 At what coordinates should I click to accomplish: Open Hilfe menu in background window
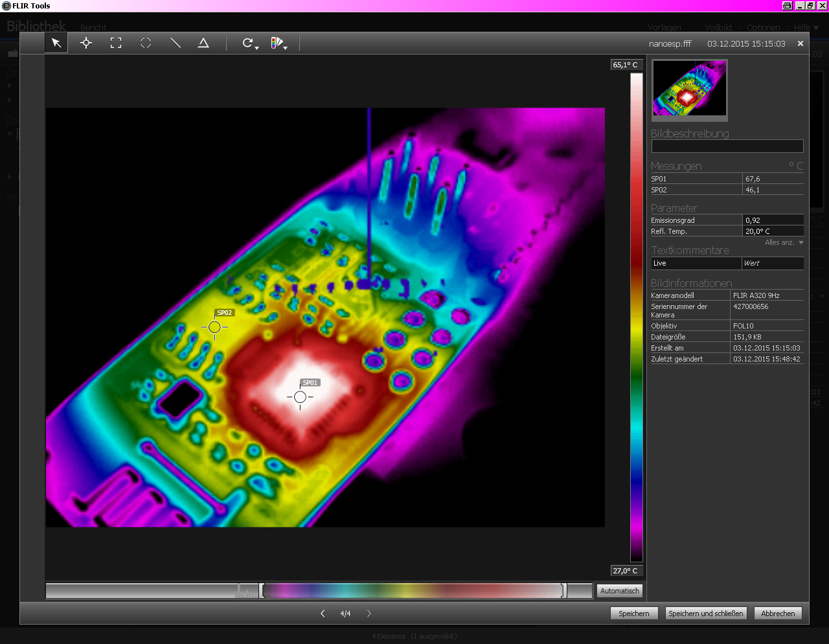(806, 28)
